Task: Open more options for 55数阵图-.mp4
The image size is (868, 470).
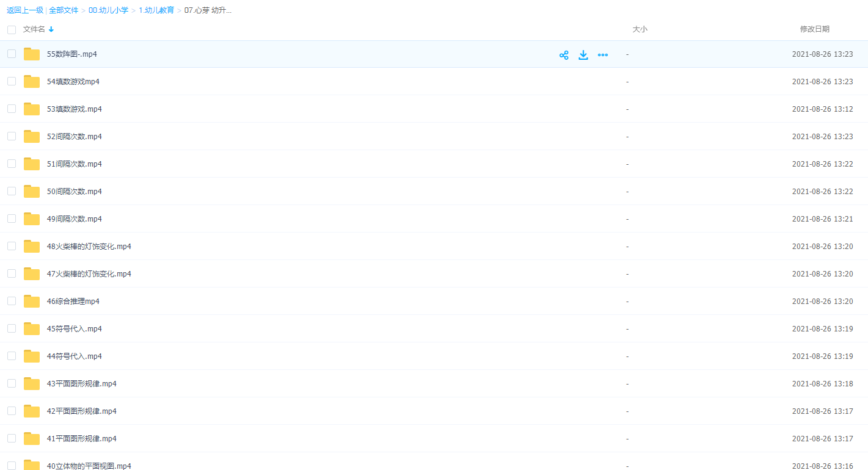Action: [x=603, y=55]
